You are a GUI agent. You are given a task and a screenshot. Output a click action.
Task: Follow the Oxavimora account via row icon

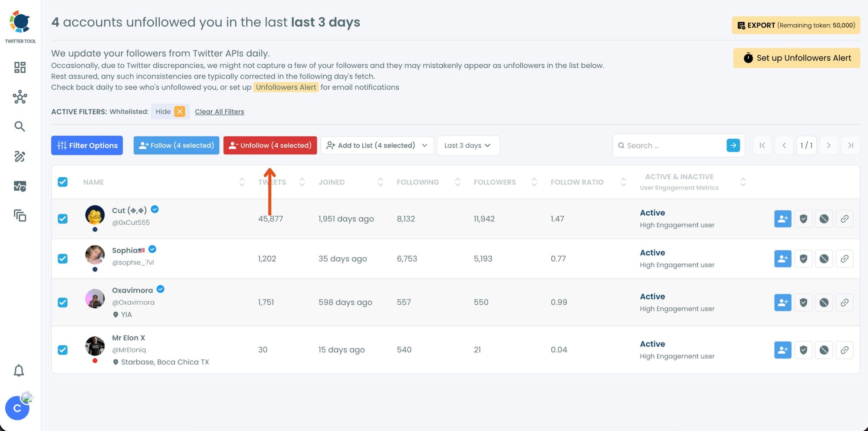coord(783,303)
